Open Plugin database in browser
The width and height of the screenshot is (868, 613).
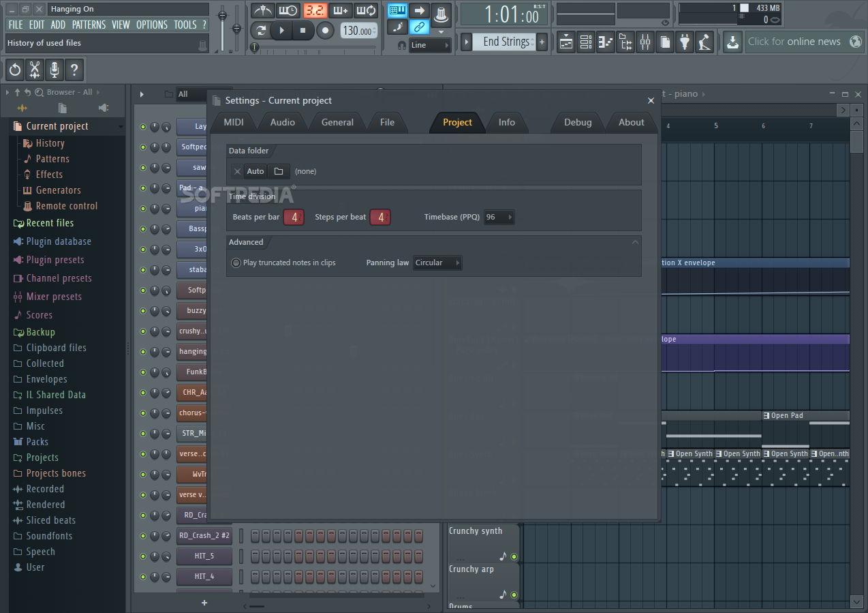59,241
